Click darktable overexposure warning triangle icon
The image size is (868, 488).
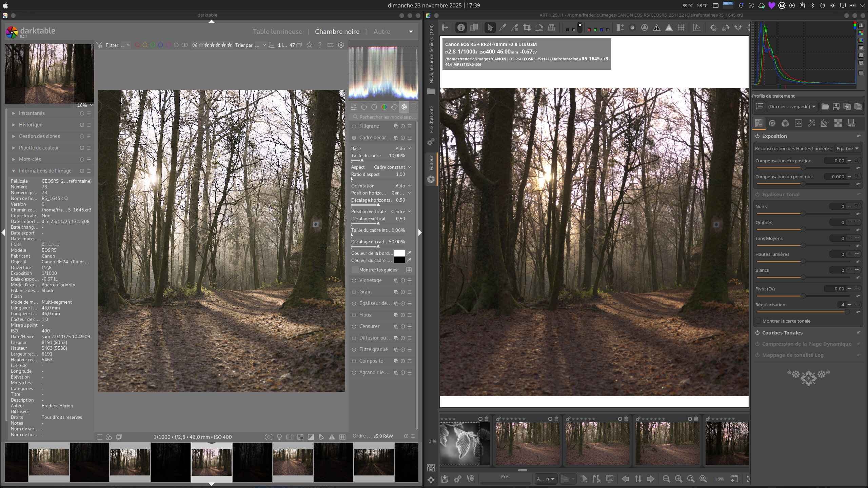coord(332,437)
